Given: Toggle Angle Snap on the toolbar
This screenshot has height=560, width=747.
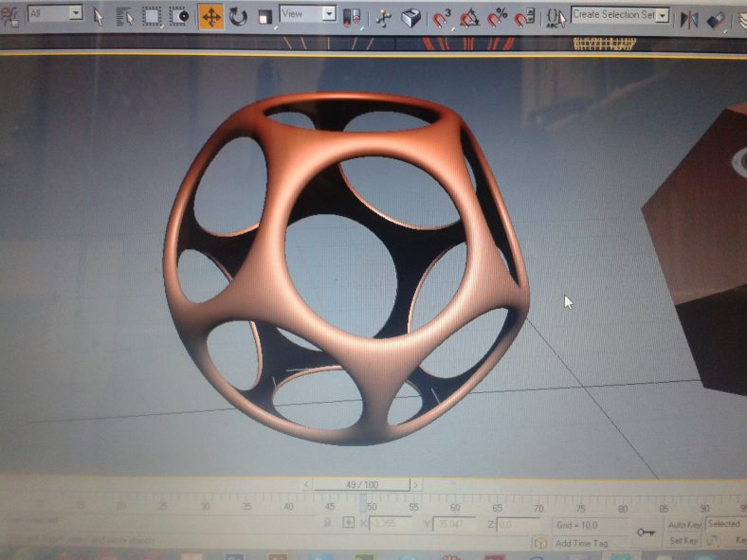Looking at the screenshot, I should coord(469,18).
